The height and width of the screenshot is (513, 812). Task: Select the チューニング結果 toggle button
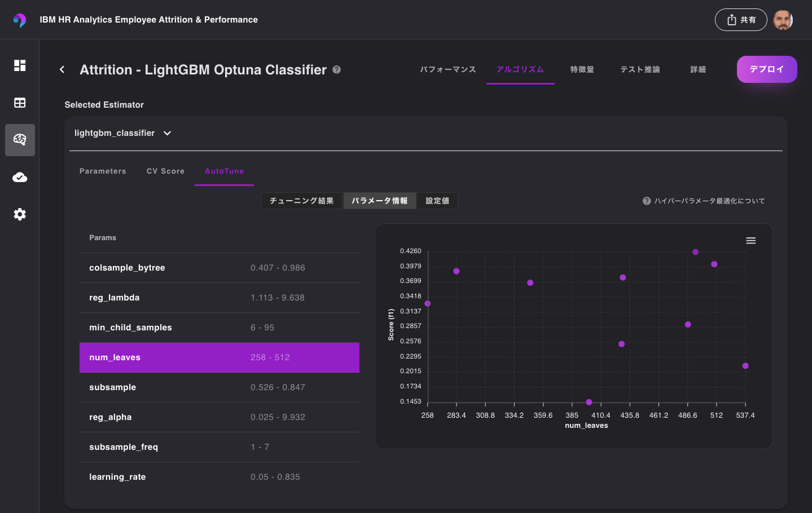coord(302,201)
